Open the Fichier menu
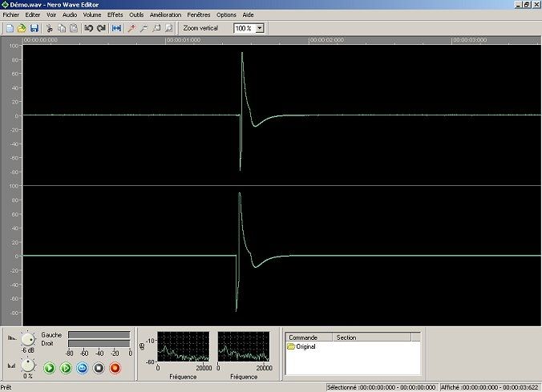The height and width of the screenshot is (392, 542). [11, 15]
